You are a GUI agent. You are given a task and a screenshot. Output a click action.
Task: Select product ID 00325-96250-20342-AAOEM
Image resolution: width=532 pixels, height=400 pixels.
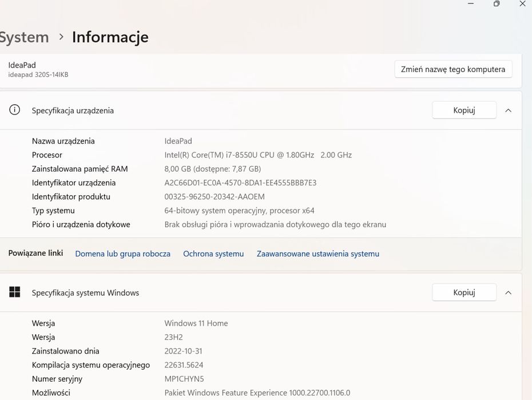pos(215,197)
